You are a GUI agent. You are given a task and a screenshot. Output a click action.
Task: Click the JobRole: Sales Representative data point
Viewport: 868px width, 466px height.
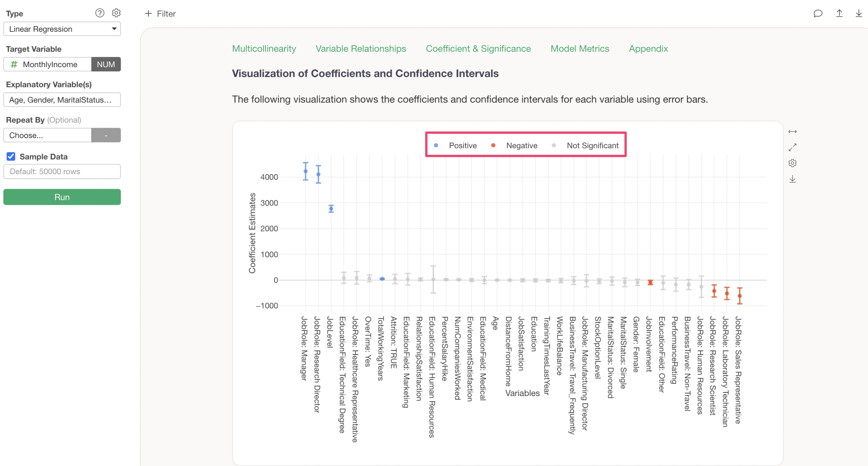click(740, 296)
